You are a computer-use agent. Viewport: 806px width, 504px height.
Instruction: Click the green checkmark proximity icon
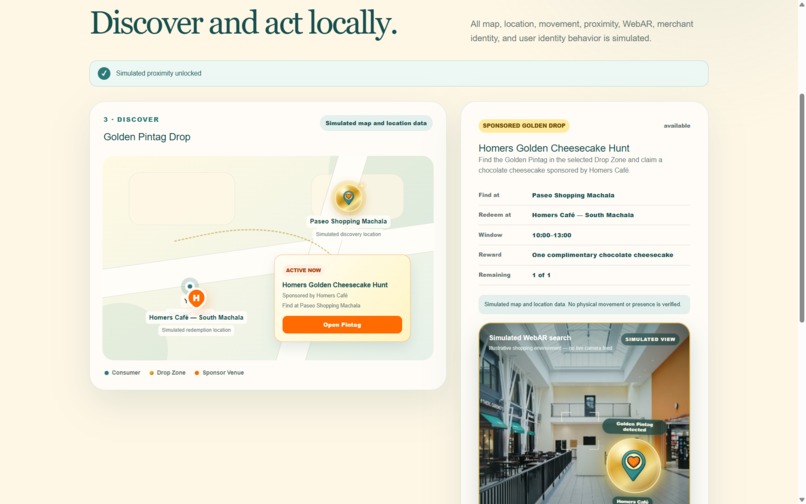104,73
